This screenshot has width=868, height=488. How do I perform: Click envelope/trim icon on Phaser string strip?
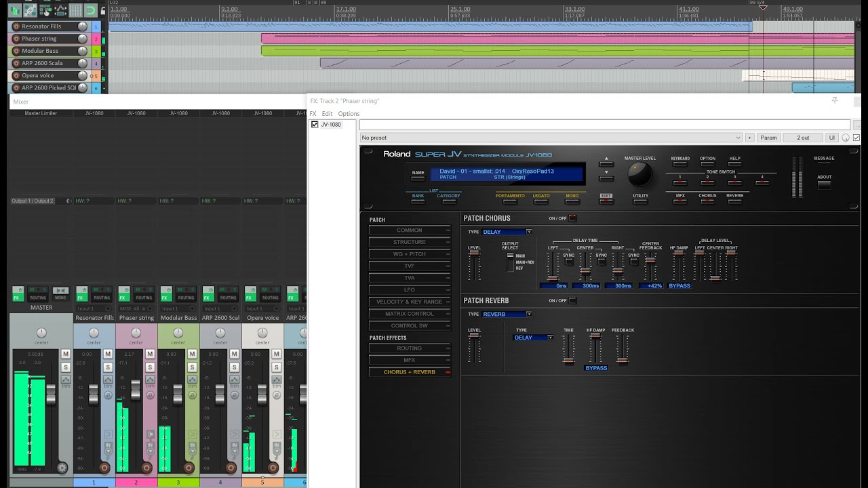150,380
